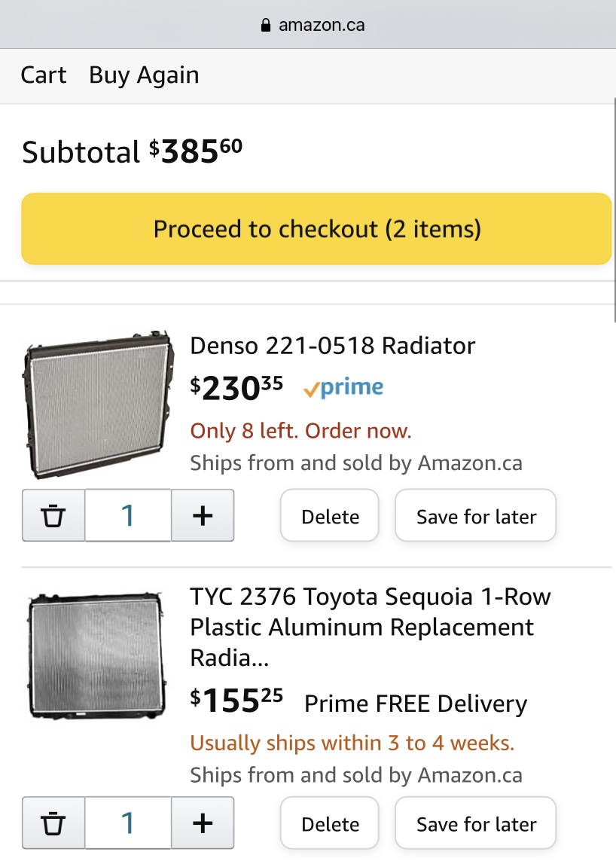Save the Denso radiator for later
This screenshot has height=861, width=616.
click(476, 517)
